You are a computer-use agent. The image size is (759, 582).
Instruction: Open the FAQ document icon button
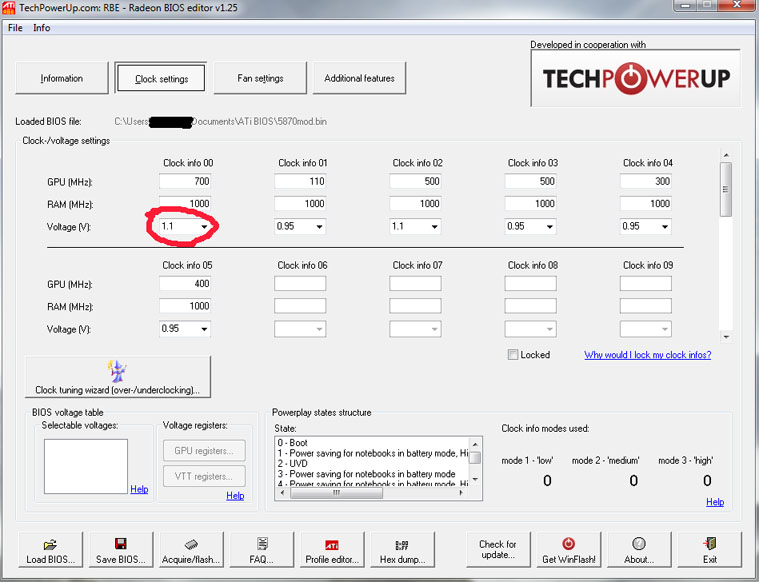point(261,550)
